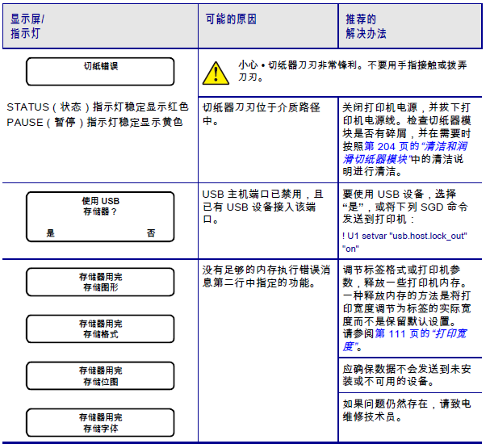This screenshot has height=448, width=490.
Task: Click the 调节标签格式或打印机参数 solution text
Action: coord(407,308)
